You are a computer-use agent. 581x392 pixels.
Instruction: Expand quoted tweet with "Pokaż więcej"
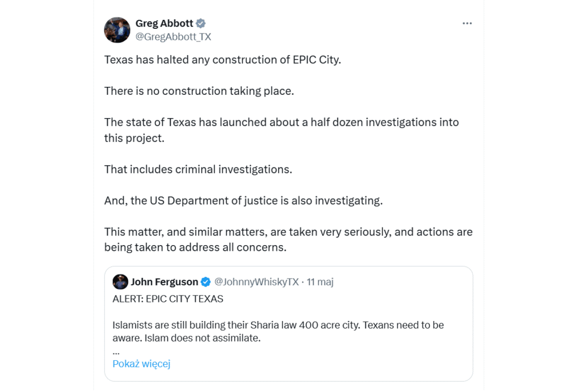coord(141,364)
